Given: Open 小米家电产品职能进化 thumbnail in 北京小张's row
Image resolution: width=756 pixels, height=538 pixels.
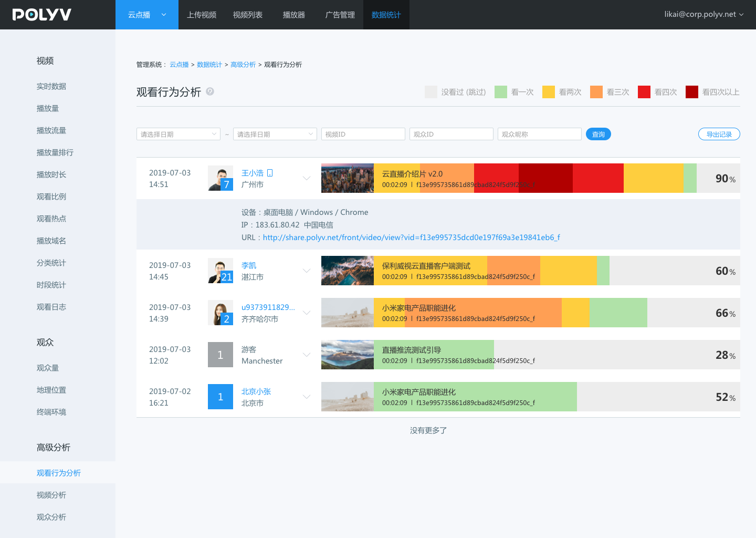Looking at the screenshot, I should tap(348, 397).
